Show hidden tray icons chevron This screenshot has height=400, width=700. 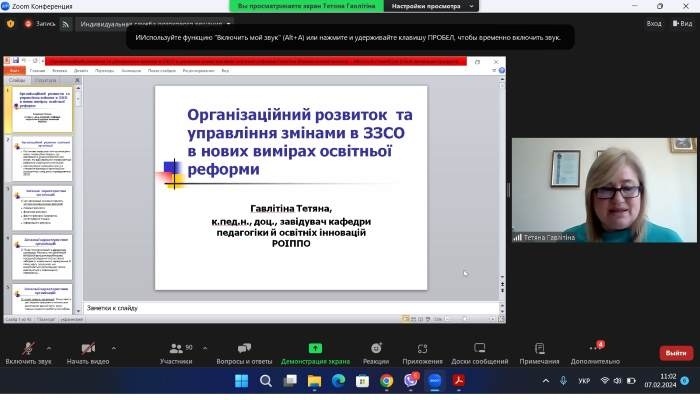click(x=546, y=381)
